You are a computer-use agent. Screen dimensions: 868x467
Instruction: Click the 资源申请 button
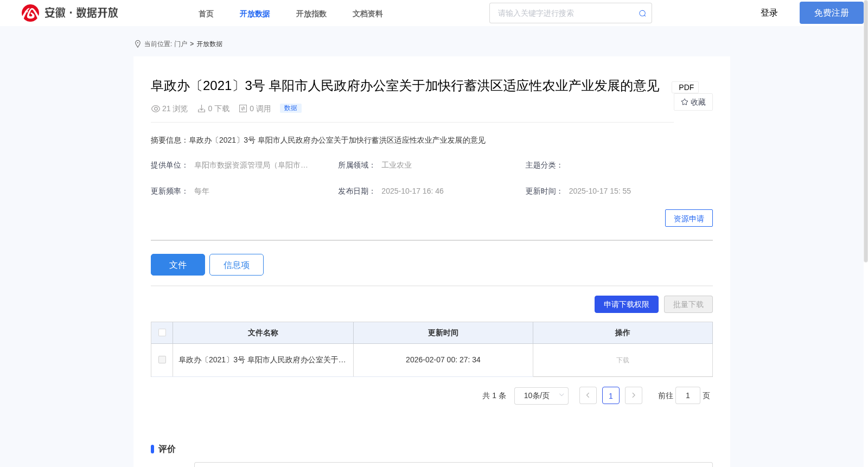point(689,218)
